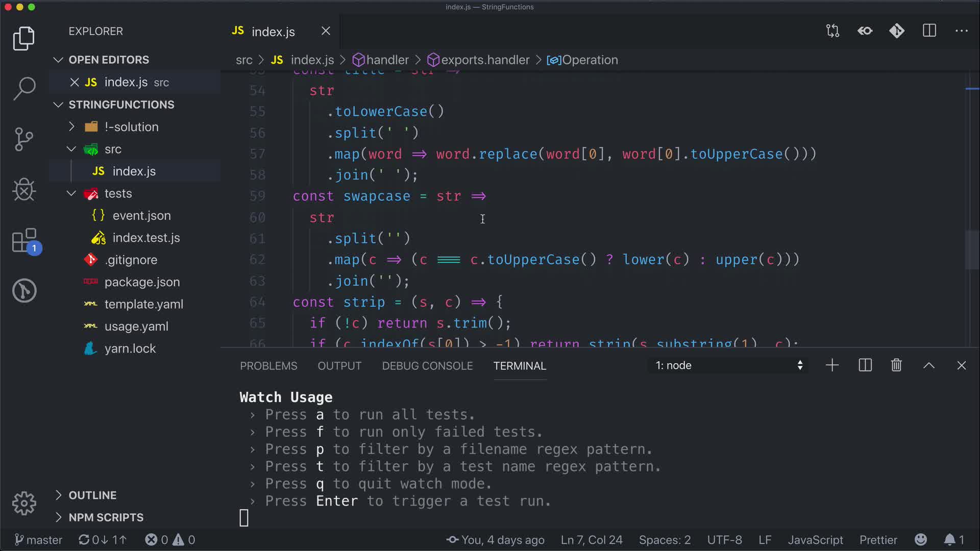Open the Search view in the activity bar
The height and width of the screenshot is (551, 980).
tap(24, 89)
